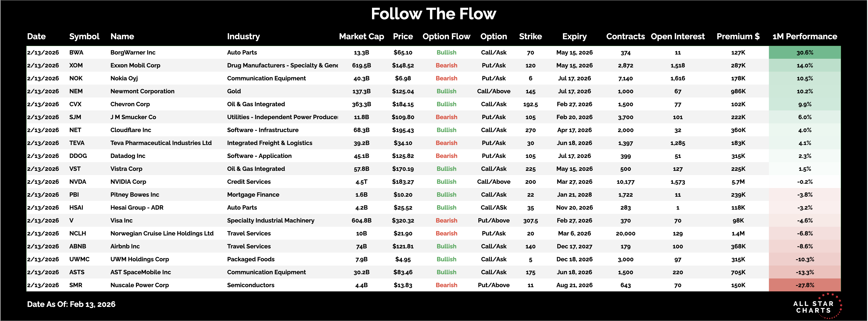Click the red -27.8% performance cell
The height and width of the screenshot is (321, 868).
tap(804, 285)
